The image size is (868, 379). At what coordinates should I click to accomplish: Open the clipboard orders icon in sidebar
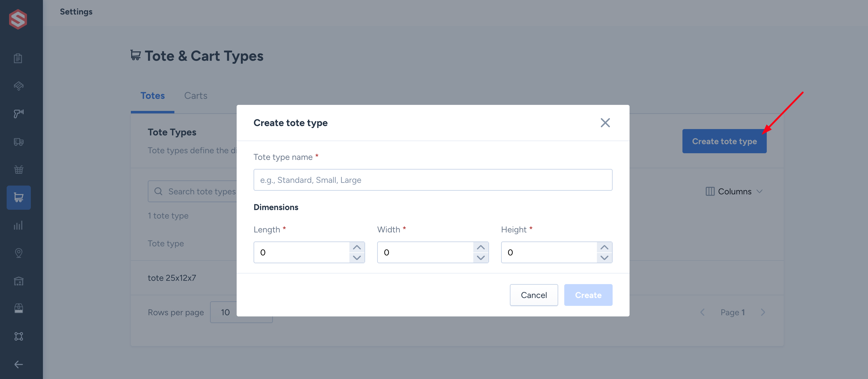coord(18,58)
